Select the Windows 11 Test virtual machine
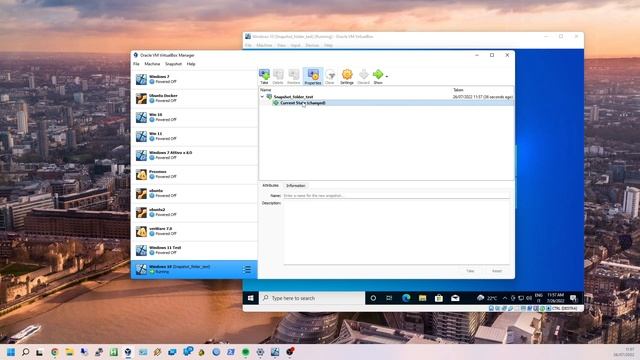This screenshot has height=360, width=640. (194, 250)
